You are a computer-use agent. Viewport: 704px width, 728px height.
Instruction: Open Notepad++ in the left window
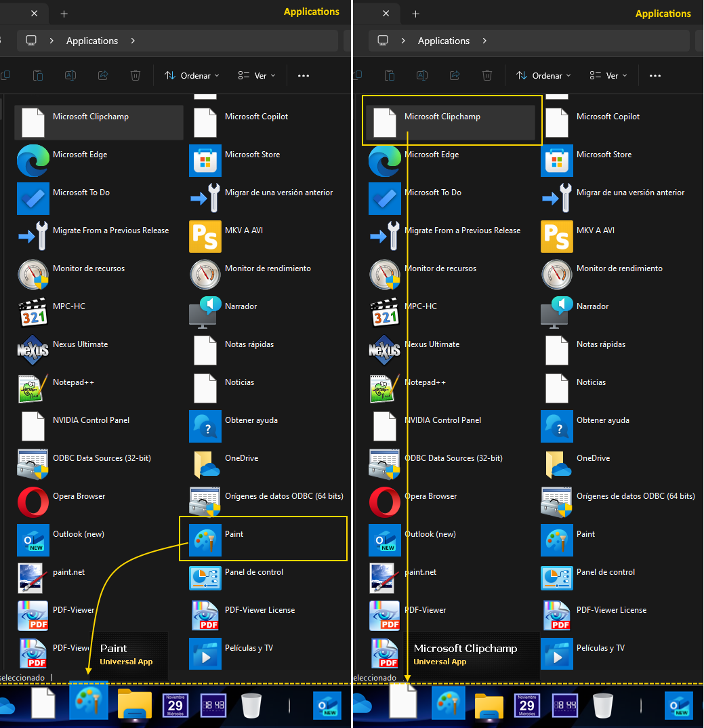[33, 387]
